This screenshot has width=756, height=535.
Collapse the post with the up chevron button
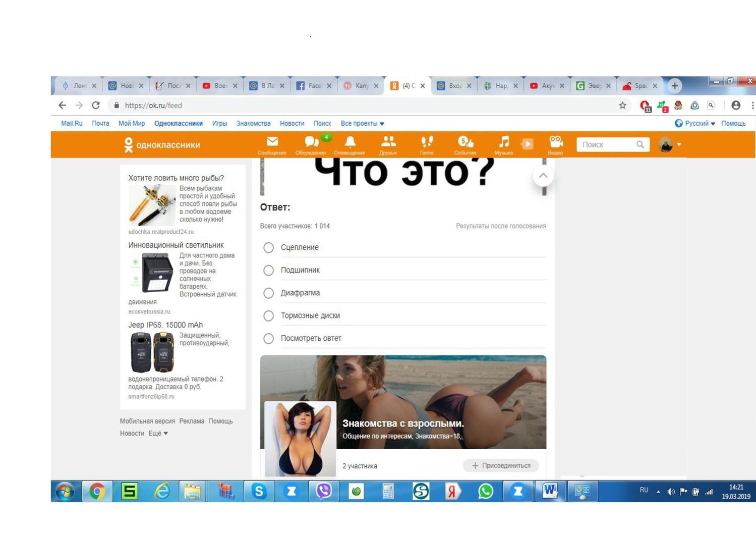pos(543,176)
